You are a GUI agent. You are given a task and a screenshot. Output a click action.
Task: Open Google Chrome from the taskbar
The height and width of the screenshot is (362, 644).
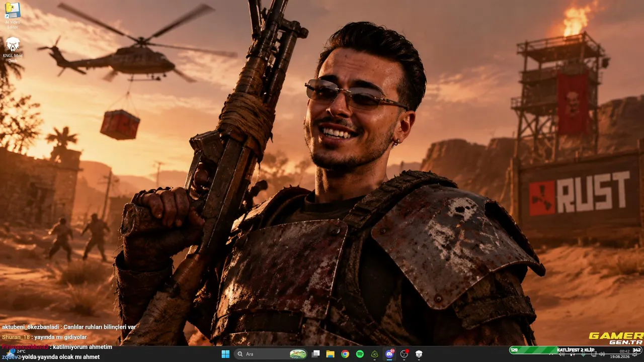(345, 354)
